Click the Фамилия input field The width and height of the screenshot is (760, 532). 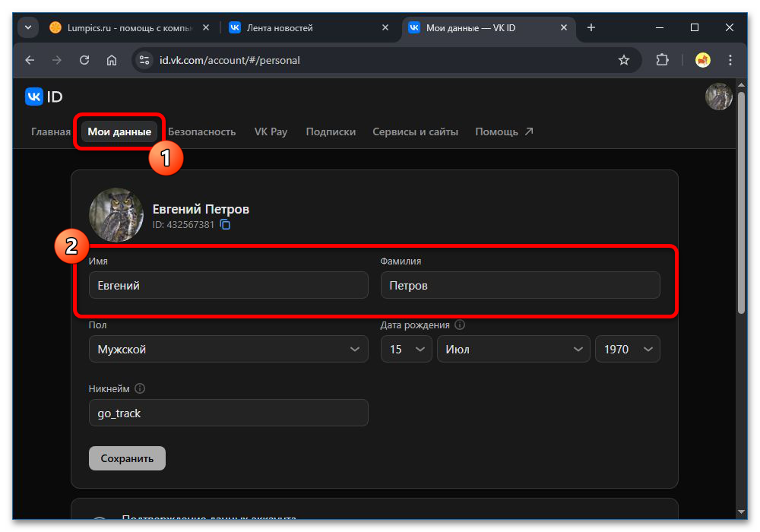(520, 285)
